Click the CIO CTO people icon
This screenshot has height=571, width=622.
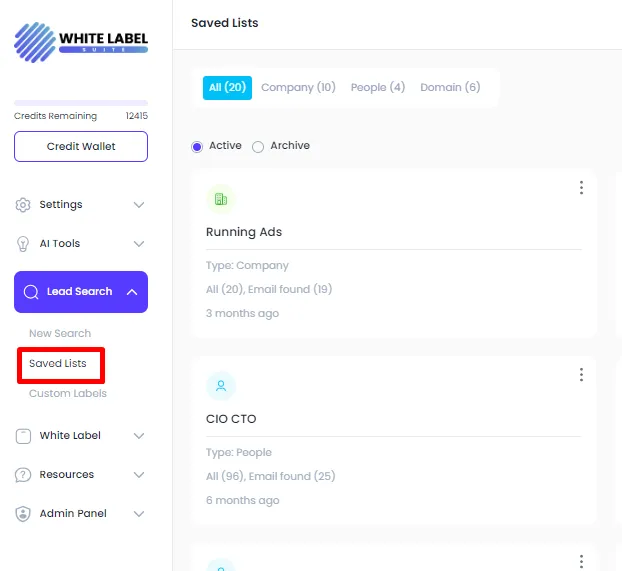[x=221, y=386]
